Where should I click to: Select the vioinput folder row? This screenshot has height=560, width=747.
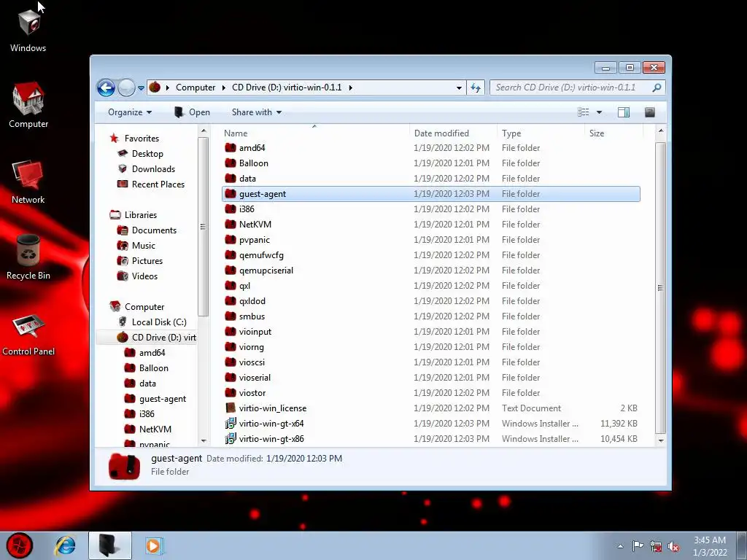click(431, 332)
